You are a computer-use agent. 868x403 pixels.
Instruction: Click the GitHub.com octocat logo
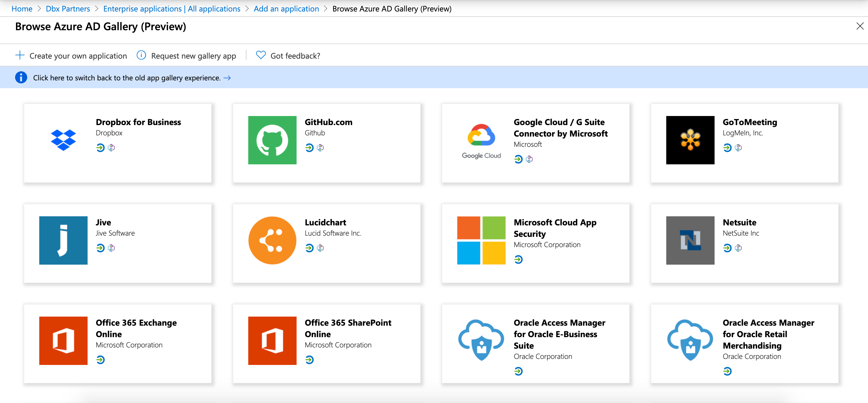click(x=272, y=140)
